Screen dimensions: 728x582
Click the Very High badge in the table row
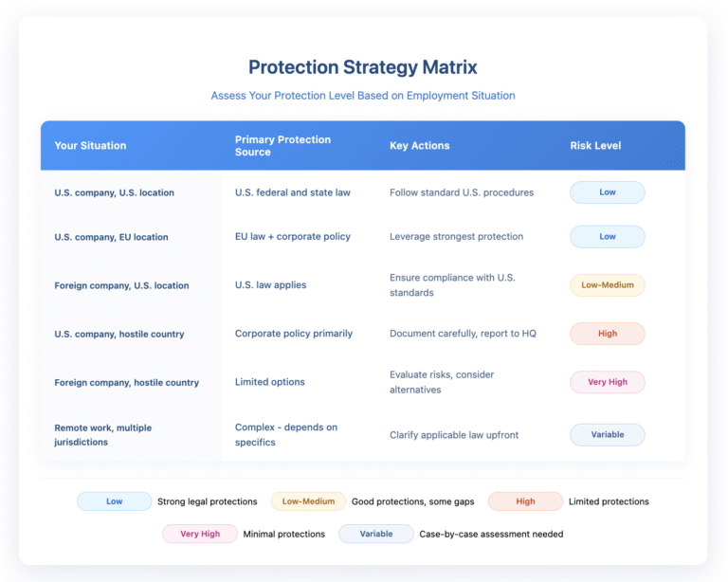(607, 382)
